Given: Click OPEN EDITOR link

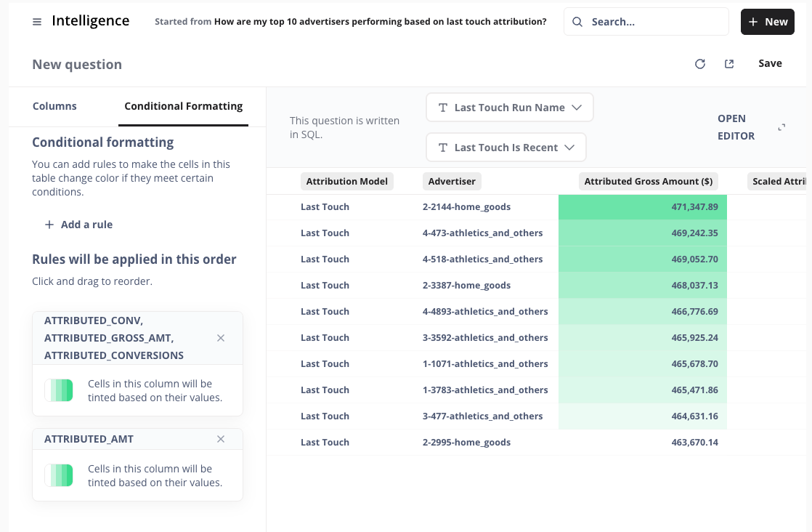Looking at the screenshot, I should point(736,127).
